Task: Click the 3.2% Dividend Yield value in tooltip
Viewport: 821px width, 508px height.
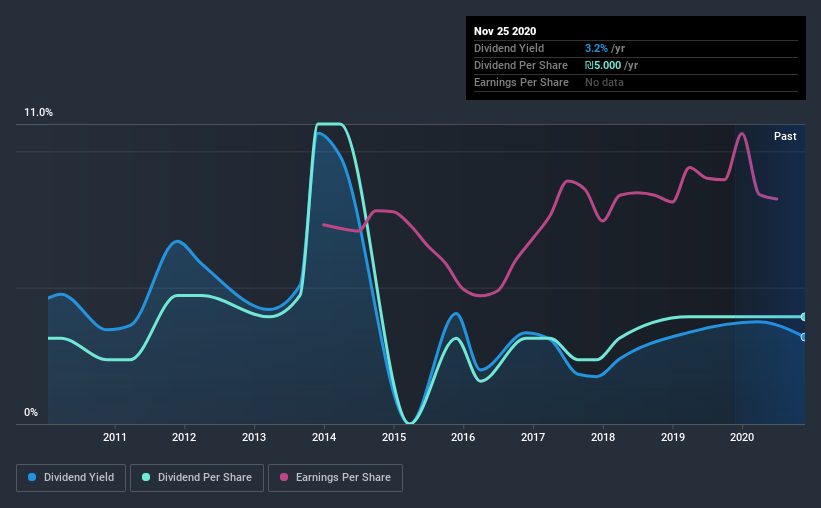Action: point(596,48)
